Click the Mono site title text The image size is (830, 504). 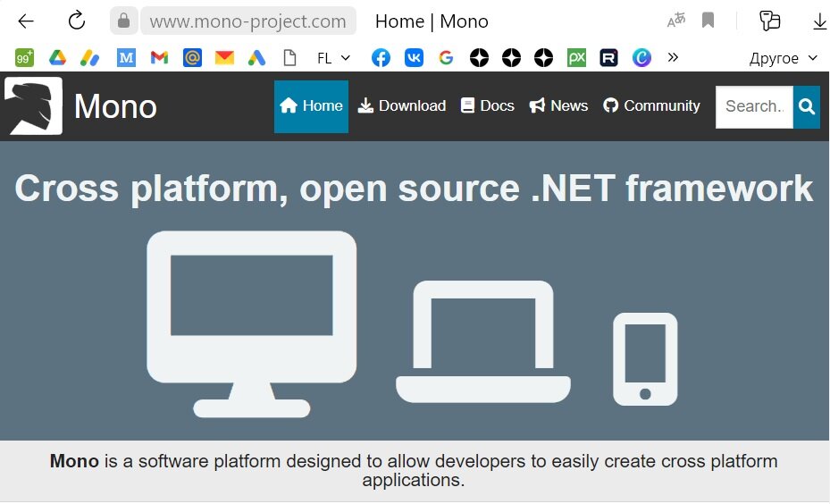[x=115, y=105]
